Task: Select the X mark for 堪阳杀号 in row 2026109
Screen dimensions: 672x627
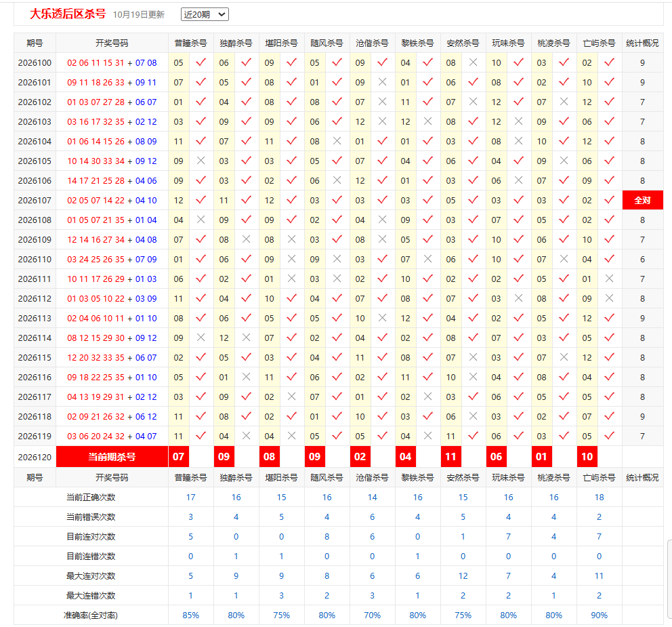Action: [x=291, y=239]
